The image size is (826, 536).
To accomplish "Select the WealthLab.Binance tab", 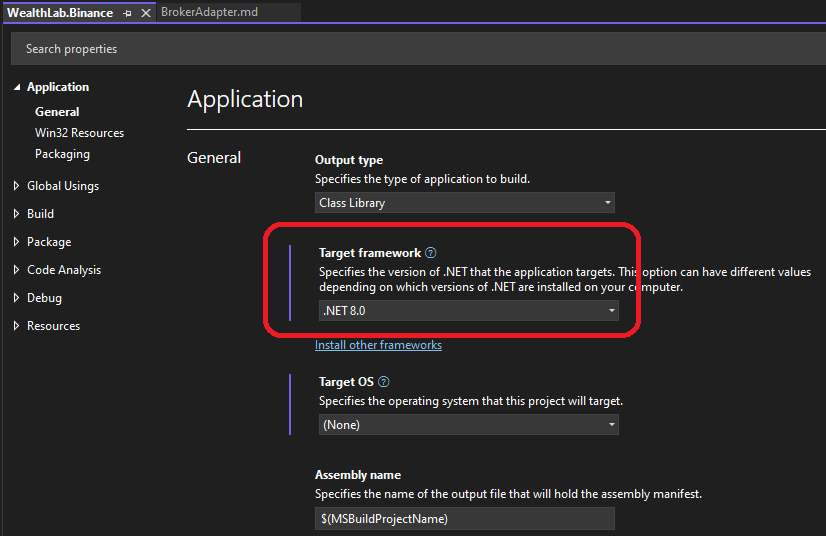I will click(60, 13).
